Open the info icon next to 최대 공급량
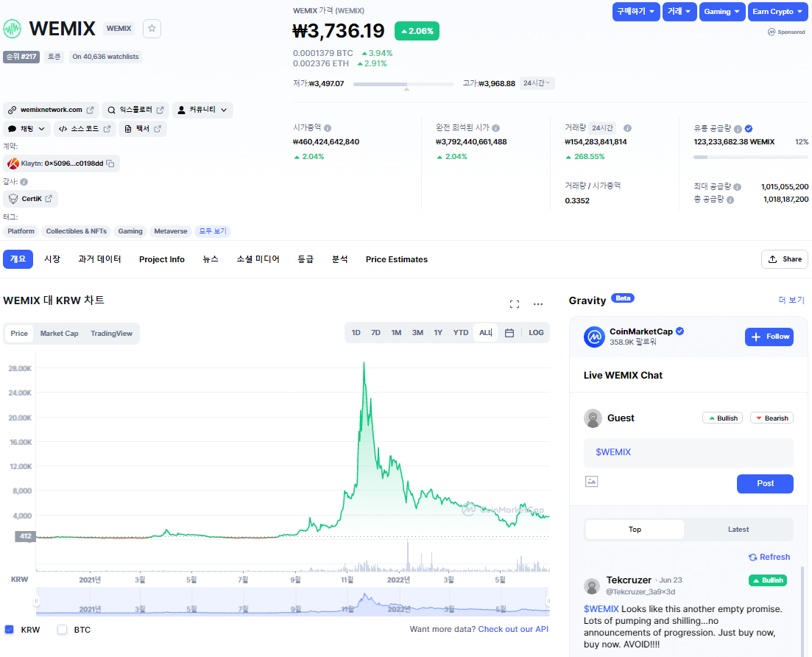Screen dimensions: 812x657 point(738,186)
